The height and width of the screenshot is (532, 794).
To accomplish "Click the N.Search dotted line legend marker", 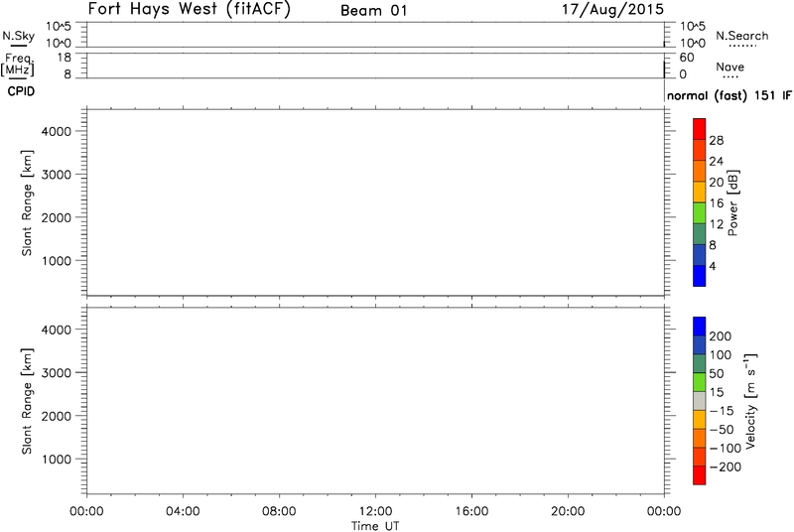I will point(742,47).
